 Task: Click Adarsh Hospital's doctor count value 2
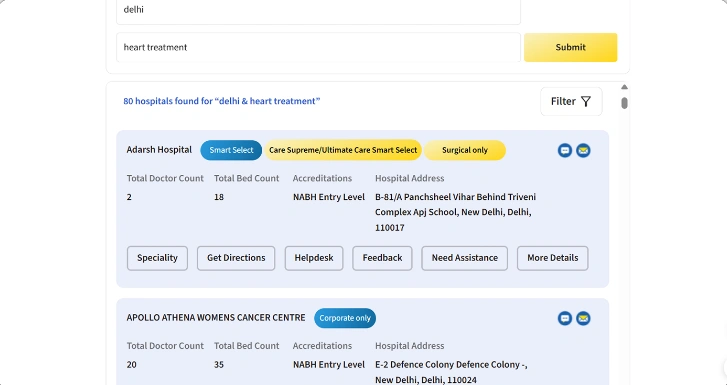(129, 197)
